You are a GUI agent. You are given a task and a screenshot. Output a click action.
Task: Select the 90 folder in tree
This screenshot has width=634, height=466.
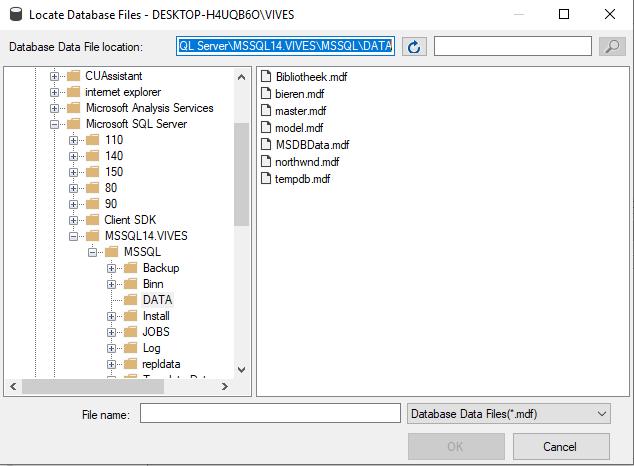(x=111, y=204)
